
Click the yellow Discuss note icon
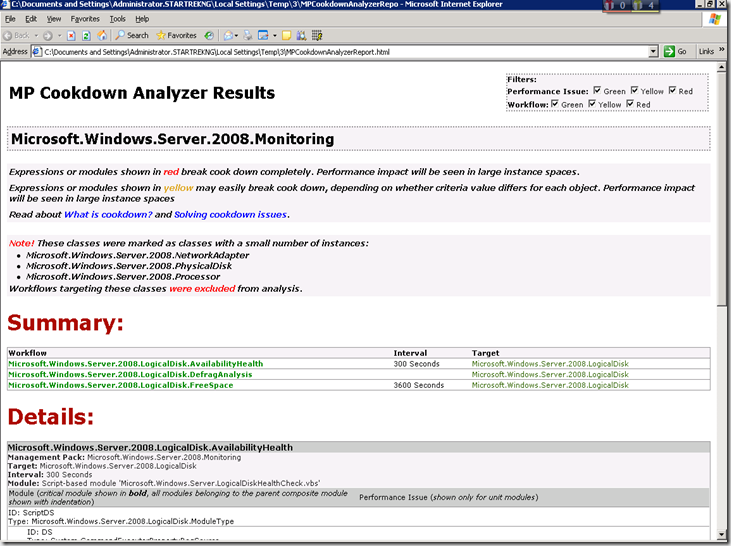coord(287,35)
